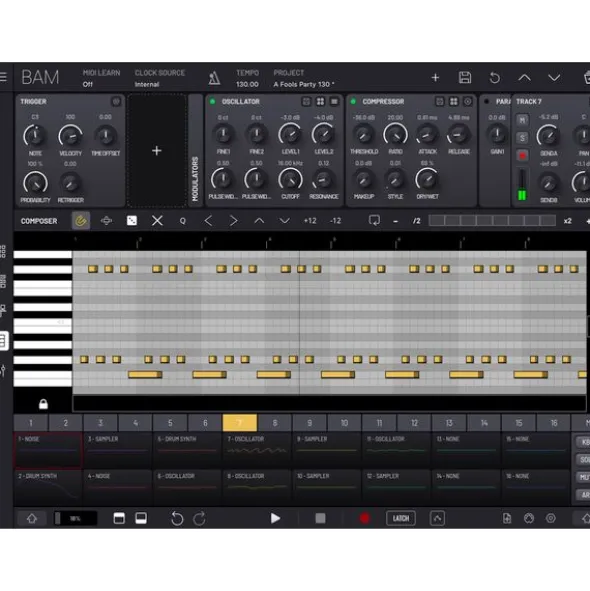Adjust the Probability knob on Trigger
590x591 pixels.
tap(35, 183)
